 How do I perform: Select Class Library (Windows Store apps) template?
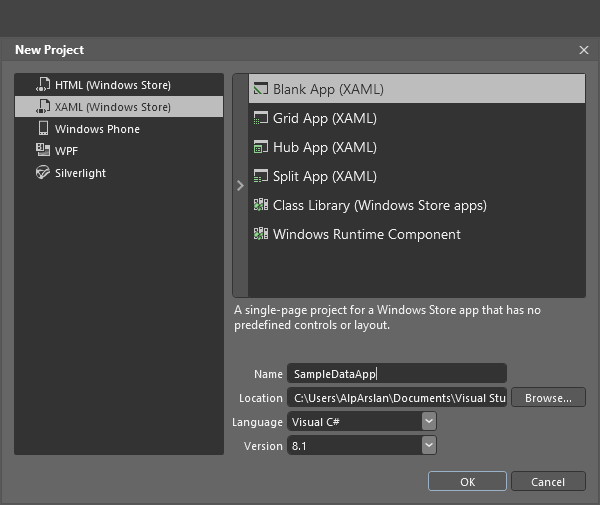(379, 205)
